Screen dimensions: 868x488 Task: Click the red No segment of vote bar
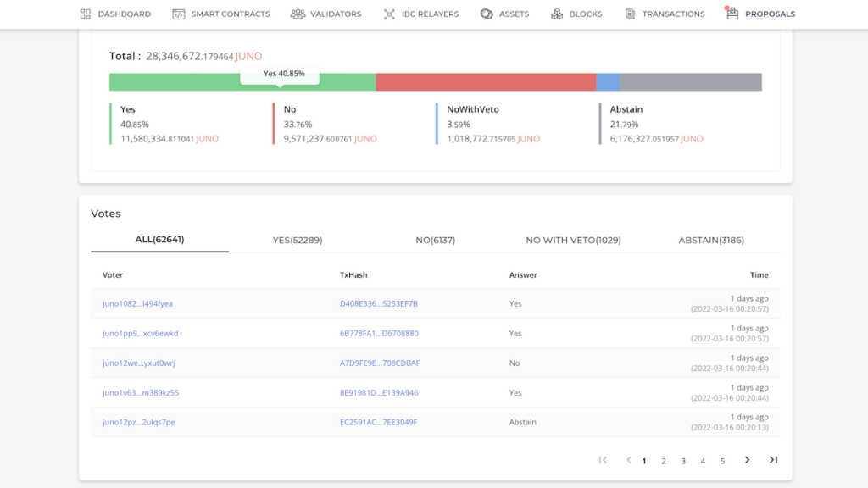pos(486,82)
